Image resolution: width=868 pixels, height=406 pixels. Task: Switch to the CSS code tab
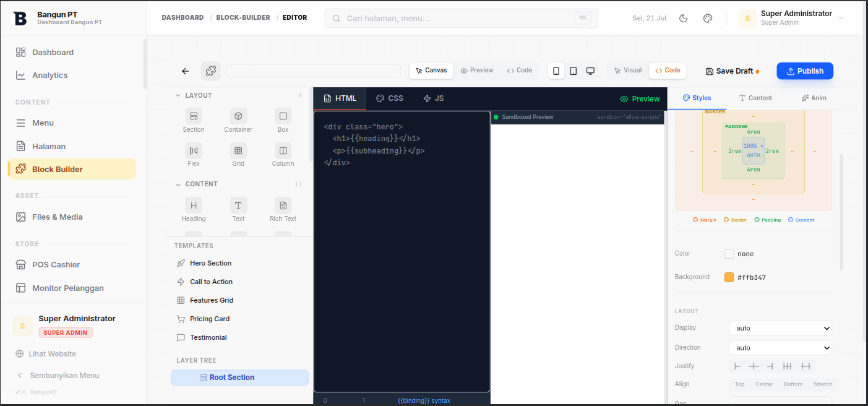(x=390, y=98)
